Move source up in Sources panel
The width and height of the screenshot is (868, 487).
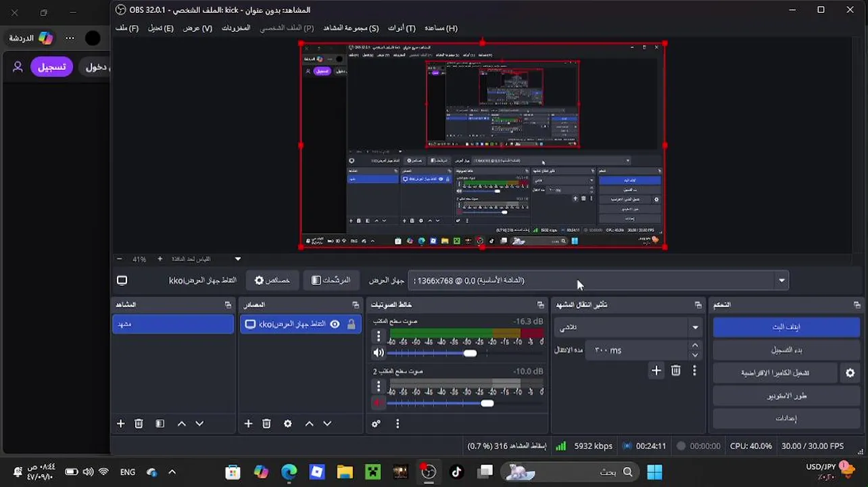(309, 423)
